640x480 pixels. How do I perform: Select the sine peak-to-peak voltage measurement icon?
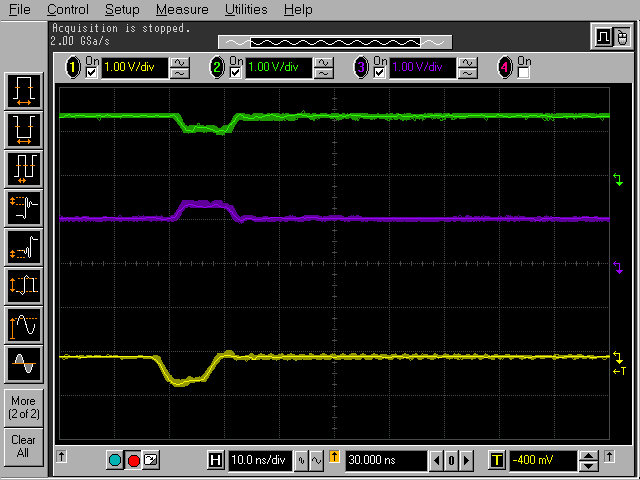pyautogui.click(x=23, y=325)
